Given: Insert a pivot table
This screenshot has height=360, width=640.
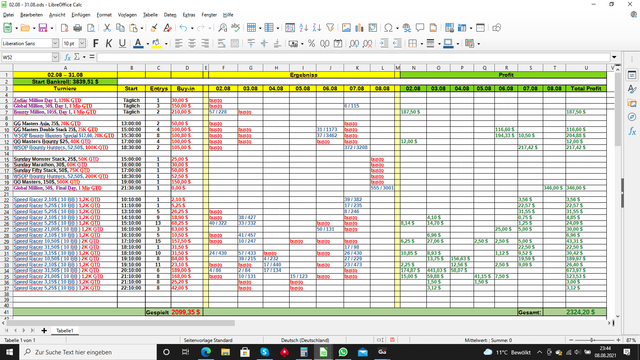Looking at the screenshot, I should click(x=373, y=28).
